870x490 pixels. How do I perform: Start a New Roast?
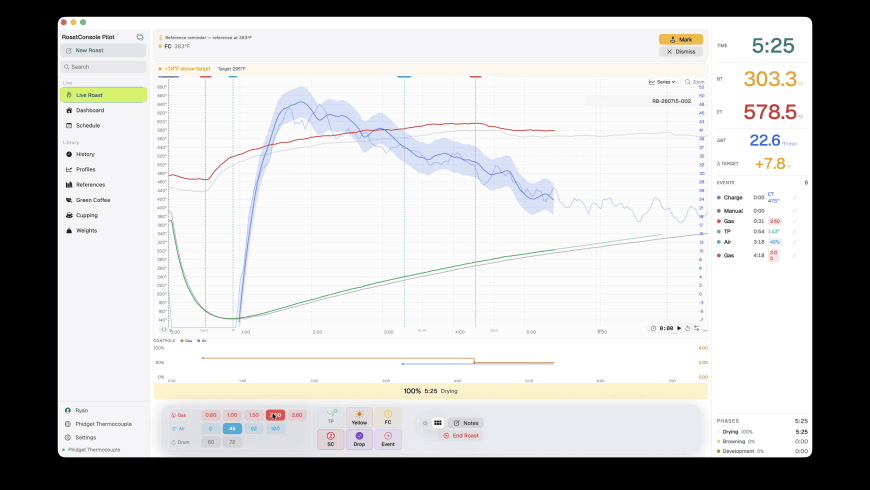[103, 50]
